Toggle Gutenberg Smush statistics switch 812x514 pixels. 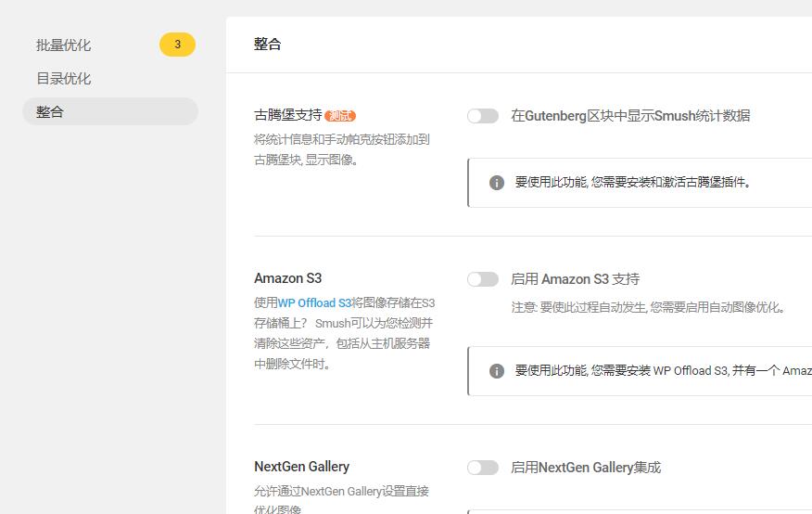coord(483,116)
